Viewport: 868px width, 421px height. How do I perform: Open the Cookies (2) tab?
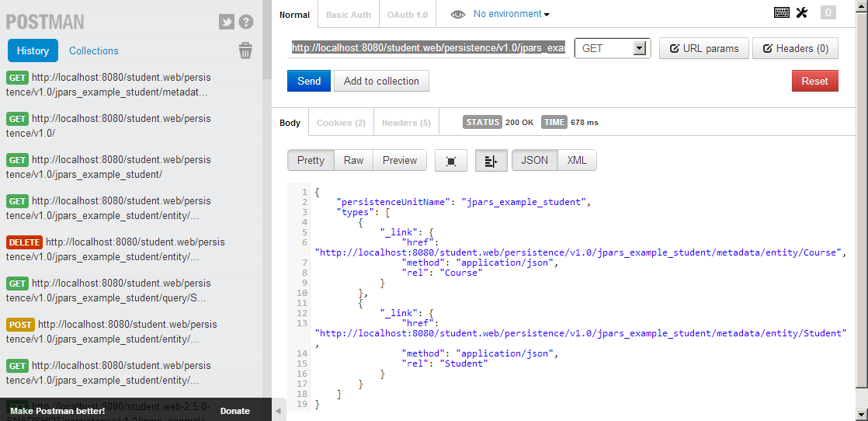pos(341,123)
